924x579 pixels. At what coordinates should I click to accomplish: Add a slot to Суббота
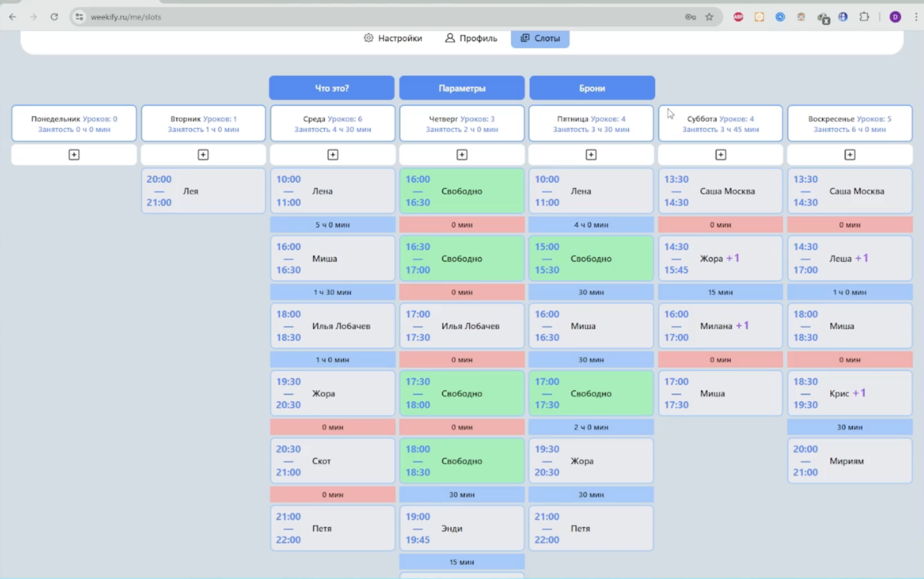click(x=721, y=155)
